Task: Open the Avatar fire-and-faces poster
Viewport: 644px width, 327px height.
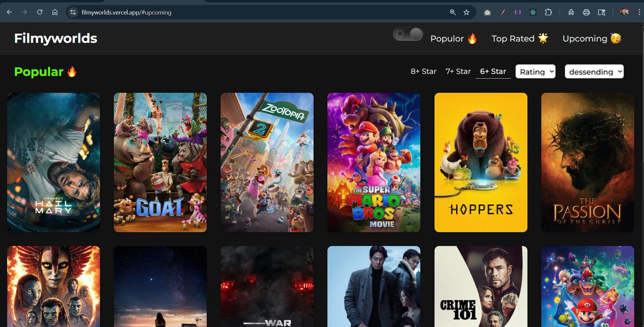Action: [x=53, y=286]
